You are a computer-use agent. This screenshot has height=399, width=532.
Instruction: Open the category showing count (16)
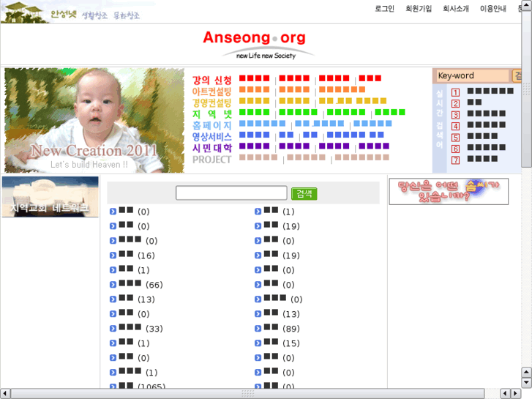coord(136,255)
